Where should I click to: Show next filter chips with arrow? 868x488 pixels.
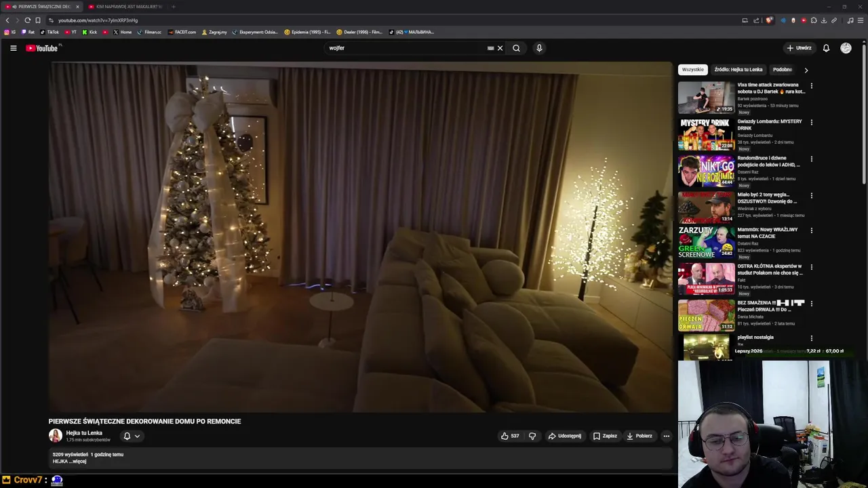(x=806, y=70)
